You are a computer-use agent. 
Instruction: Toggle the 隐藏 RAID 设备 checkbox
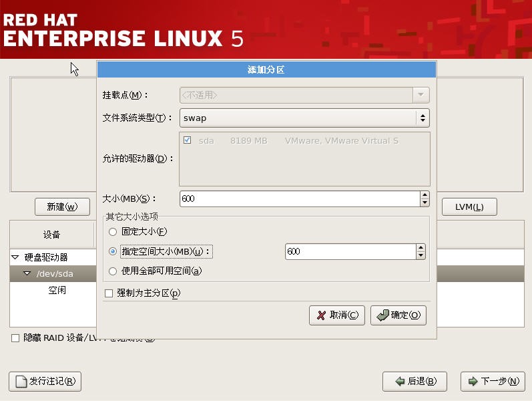coord(15,338)
